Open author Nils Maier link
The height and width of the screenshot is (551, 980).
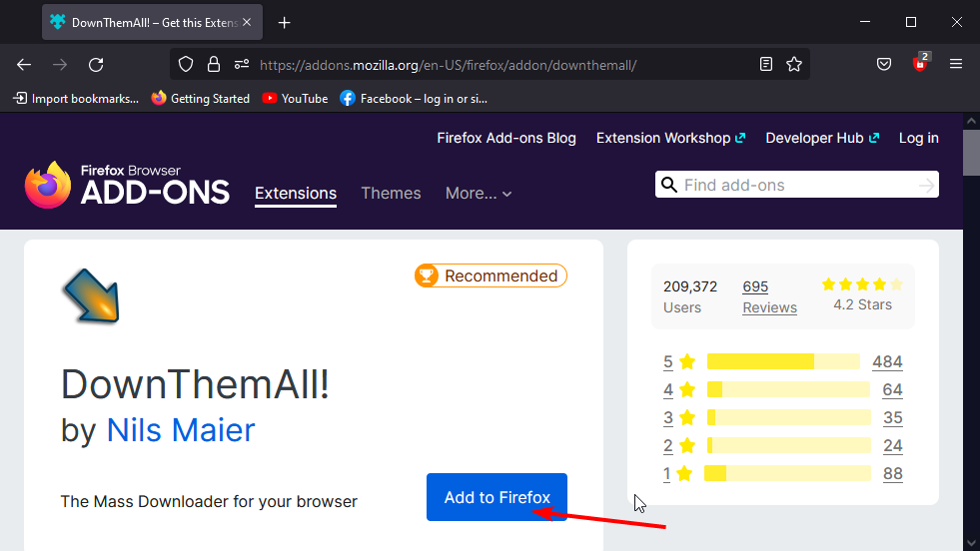[x=181, y=430]
